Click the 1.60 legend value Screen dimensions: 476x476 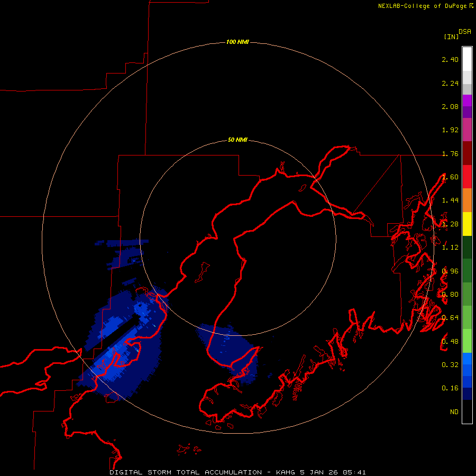coord(450,177)
